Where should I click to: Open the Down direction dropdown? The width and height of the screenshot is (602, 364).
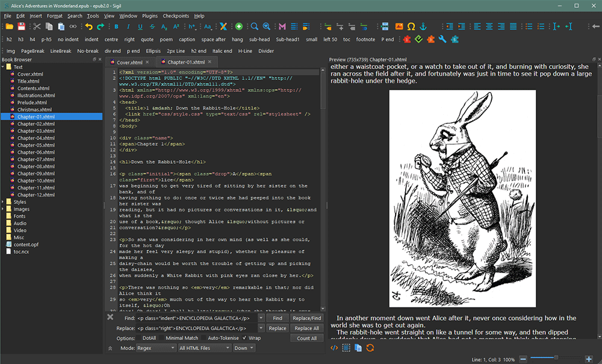pyautogui.click(x=243, y=348)
